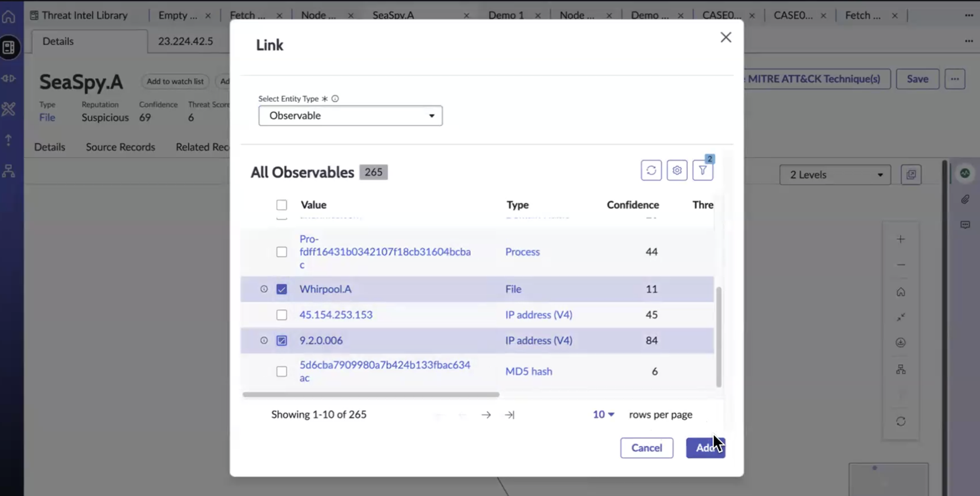Viewport: 980px width, 496px height.
Task: Cancel the Link dialog
Action: click(x=647, y=448)
